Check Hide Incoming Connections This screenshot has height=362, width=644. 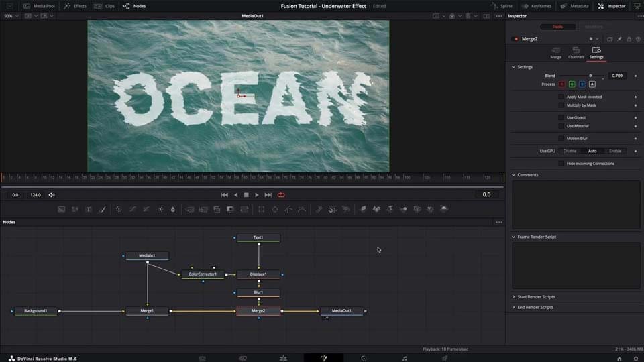coord(561,164)
